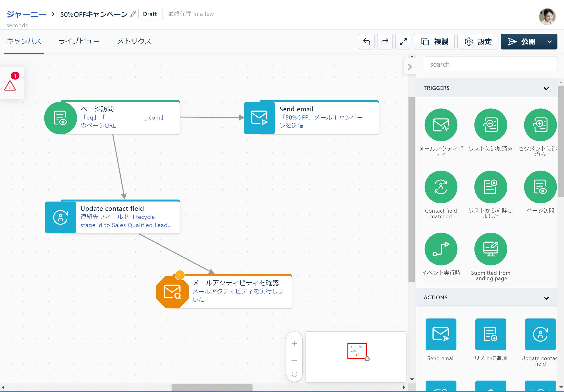Viewport: 564px width, 392px height.
Task: Switch to the メトリクス tab
Action: [x=134, y=41]
